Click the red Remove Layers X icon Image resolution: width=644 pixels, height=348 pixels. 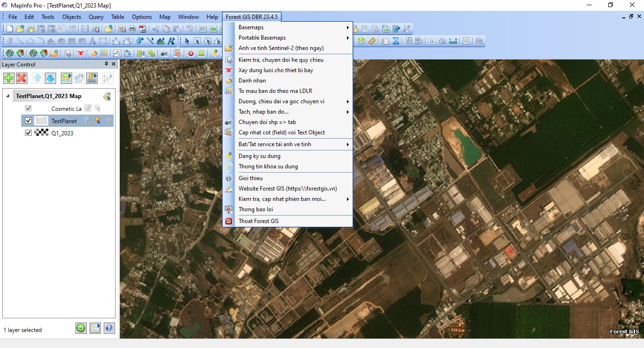click(x=22, y=78)
